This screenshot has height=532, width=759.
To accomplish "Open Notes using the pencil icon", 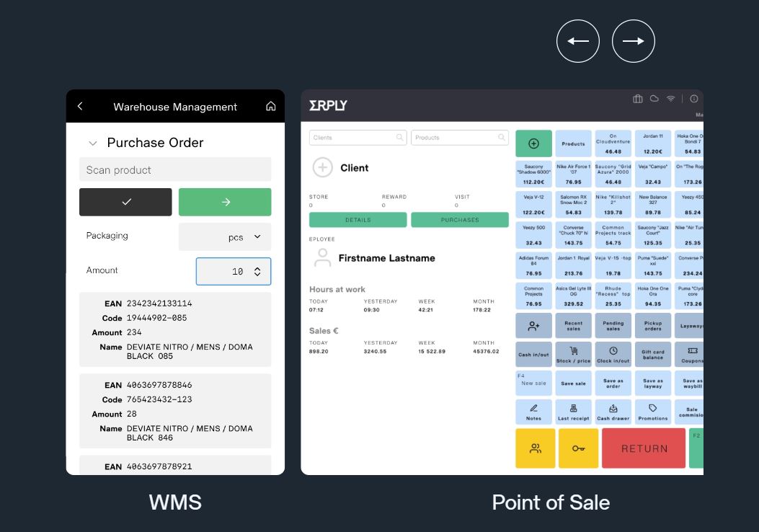I will pos(533,411).
